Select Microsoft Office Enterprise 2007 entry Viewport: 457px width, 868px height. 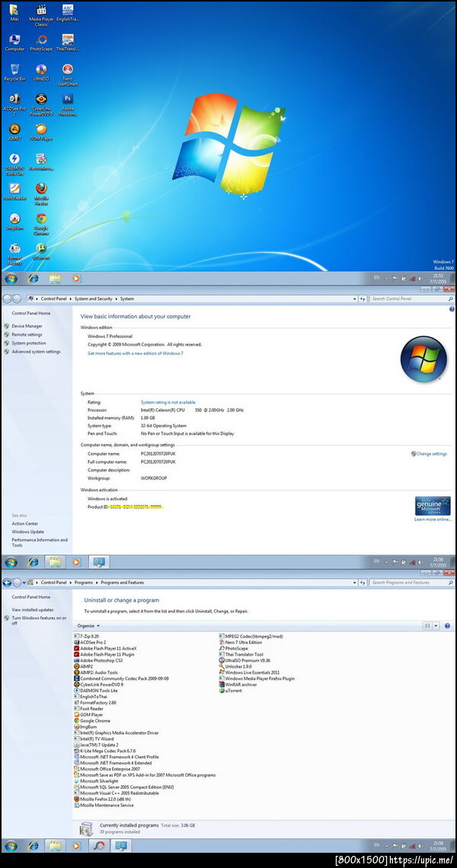tap(107, 769)
